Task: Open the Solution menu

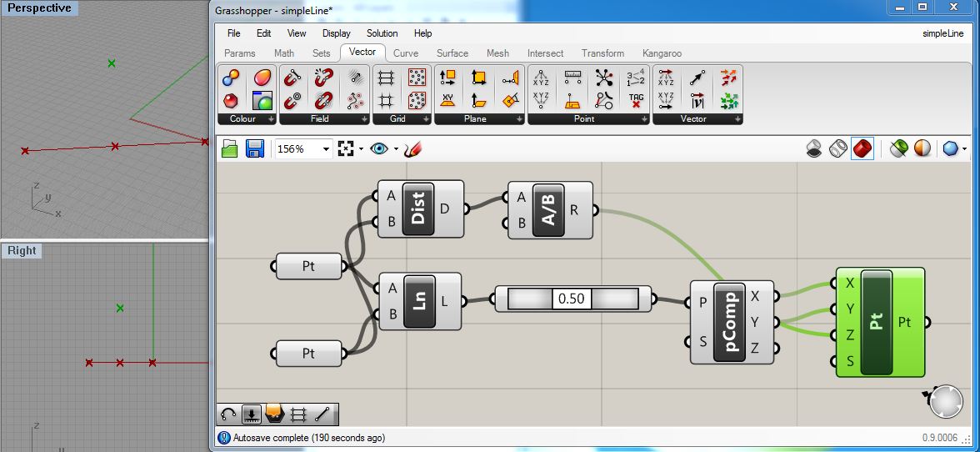Action: [x=382, y=33]
